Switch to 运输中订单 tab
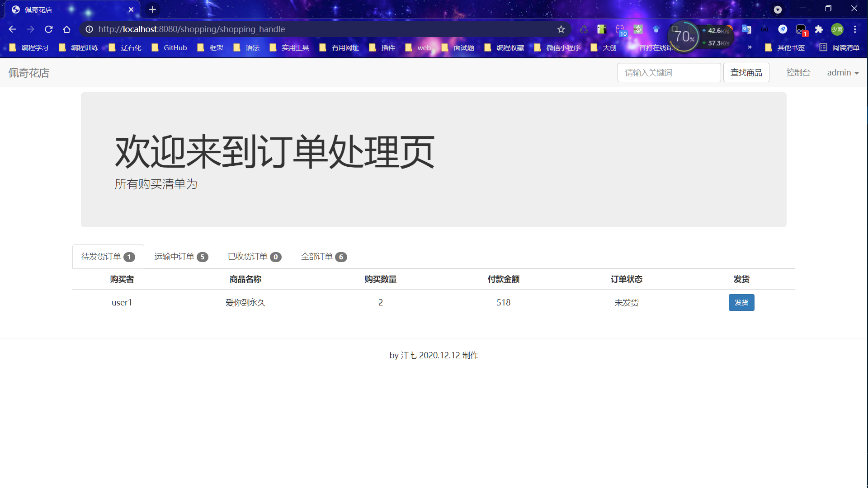The width and height of the screenshot is (868, 488). click(181, 257)
